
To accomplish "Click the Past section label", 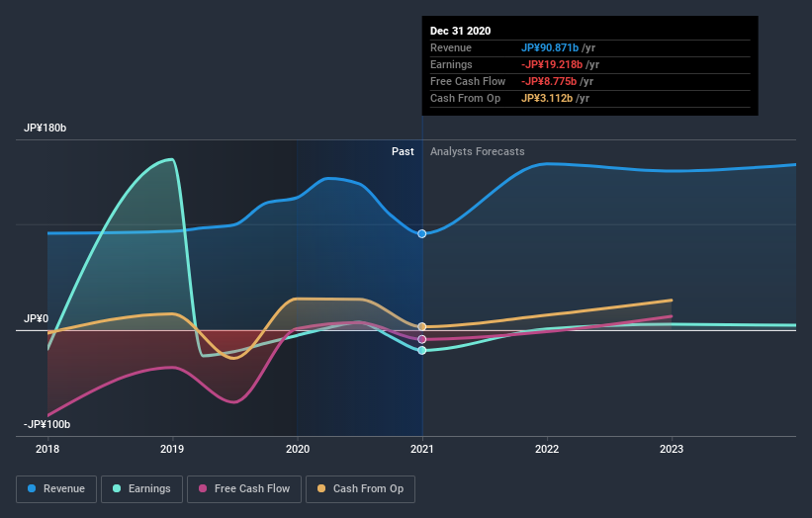I will [403, 151].
